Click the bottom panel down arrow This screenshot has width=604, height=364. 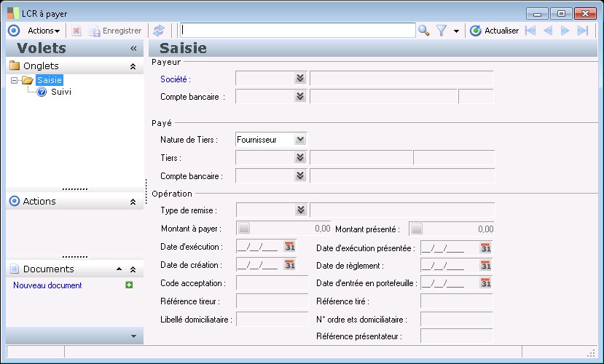tap(133, 336)
